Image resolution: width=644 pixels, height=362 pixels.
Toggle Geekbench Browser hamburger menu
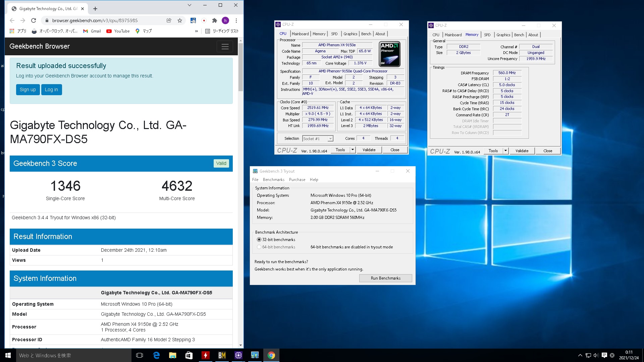point(225,47)
